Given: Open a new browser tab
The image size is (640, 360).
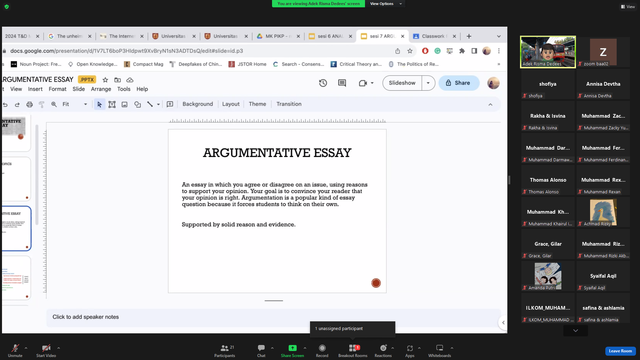Looking at the screenshot, I should 469,36.
